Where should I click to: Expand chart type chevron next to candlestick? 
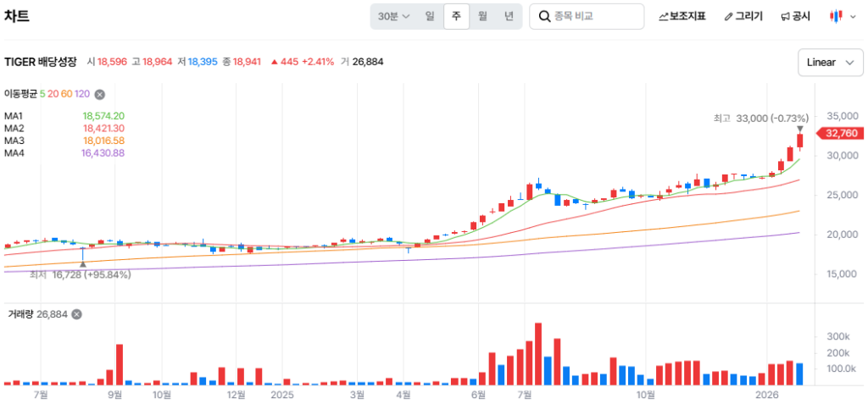(x=852, y=16)
